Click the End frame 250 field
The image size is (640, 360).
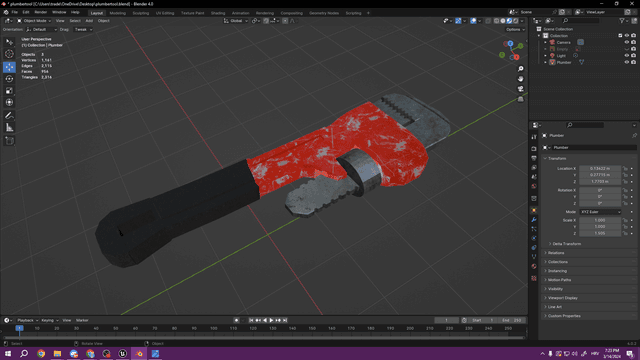tap(513, 320)
